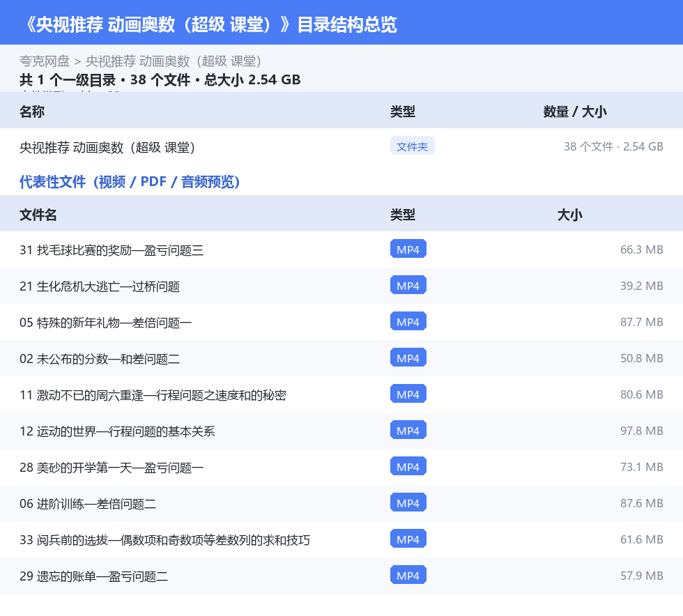Click MP4 badge for file 06
The height and width of the screenshot is (616, 683).
(x=408, y=502)
